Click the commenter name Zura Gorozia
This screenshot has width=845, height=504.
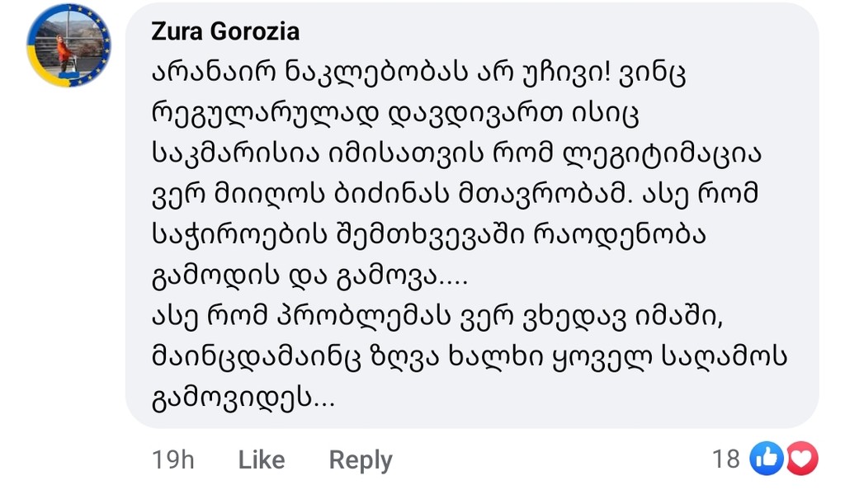pos(225,32)
